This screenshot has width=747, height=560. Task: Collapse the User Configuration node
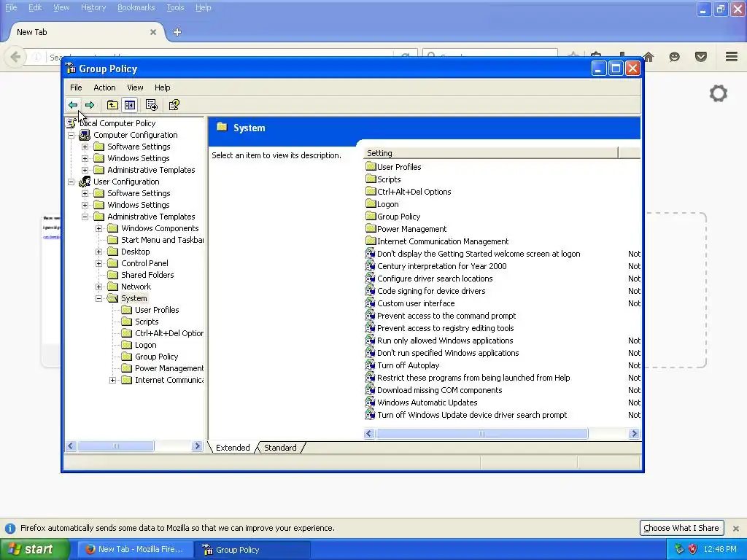(71, 182)
